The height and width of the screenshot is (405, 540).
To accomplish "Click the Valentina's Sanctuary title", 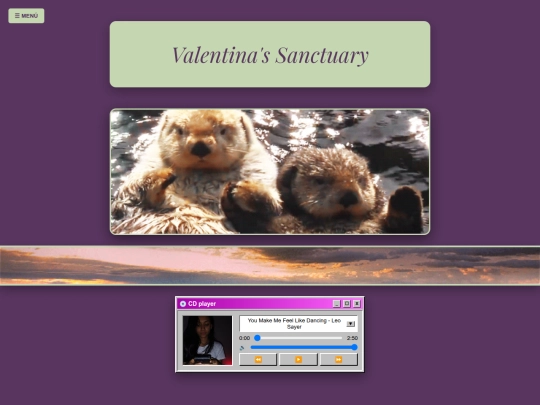I will (x=270, y=55).
